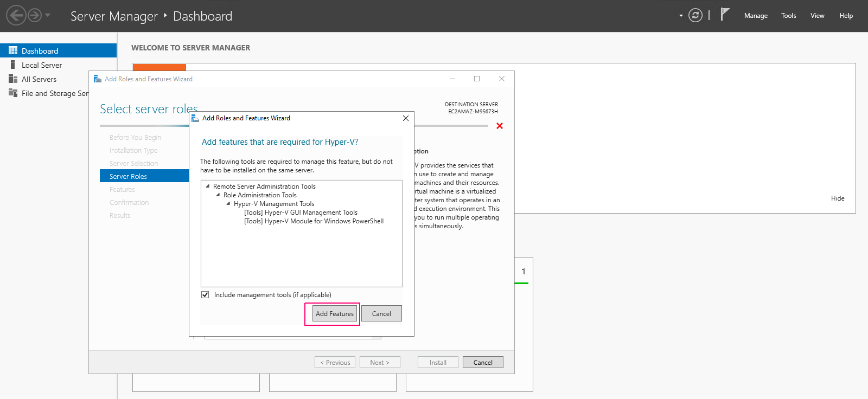Click the red X error icon in wizard
Screen dimensions: 868x399
(500, 126)
